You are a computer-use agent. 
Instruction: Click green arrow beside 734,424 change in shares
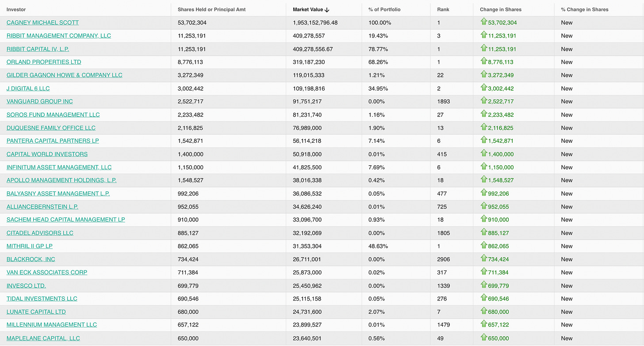[483, 259]
